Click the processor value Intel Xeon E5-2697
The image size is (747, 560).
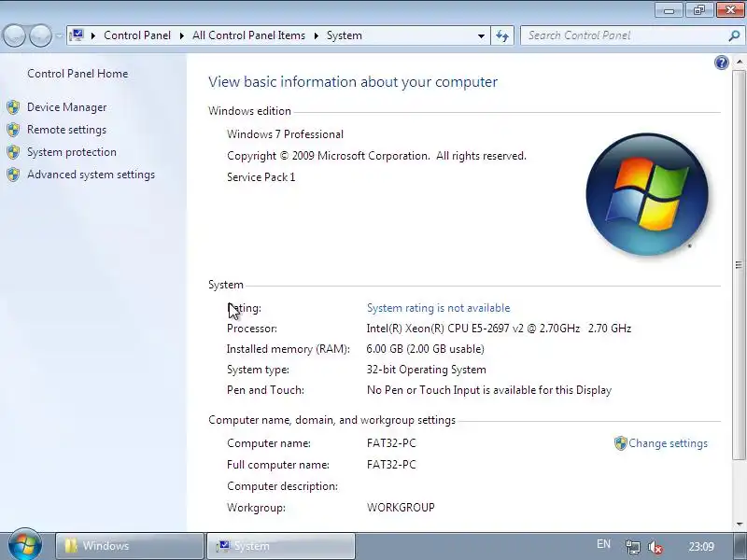499,329
